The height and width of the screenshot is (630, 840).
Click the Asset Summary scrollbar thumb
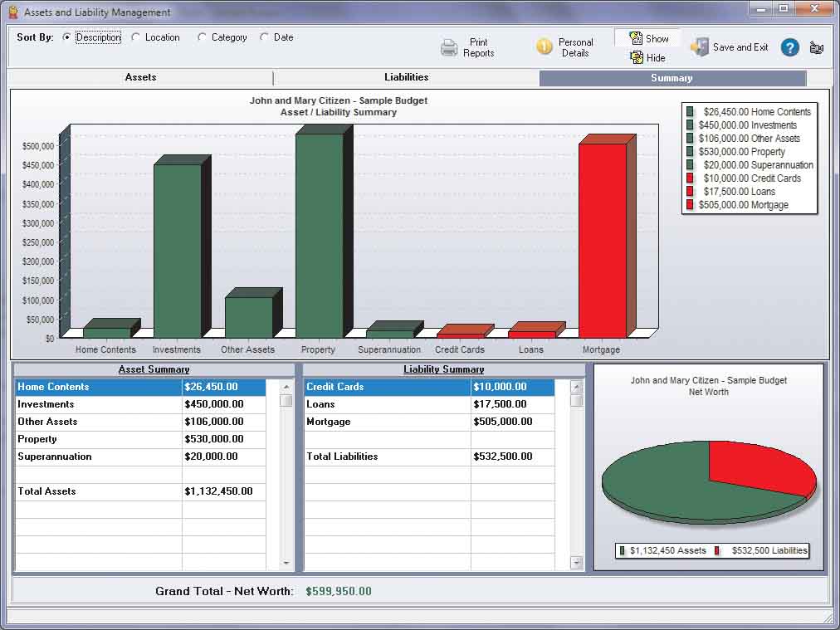(x=286, y=401)
